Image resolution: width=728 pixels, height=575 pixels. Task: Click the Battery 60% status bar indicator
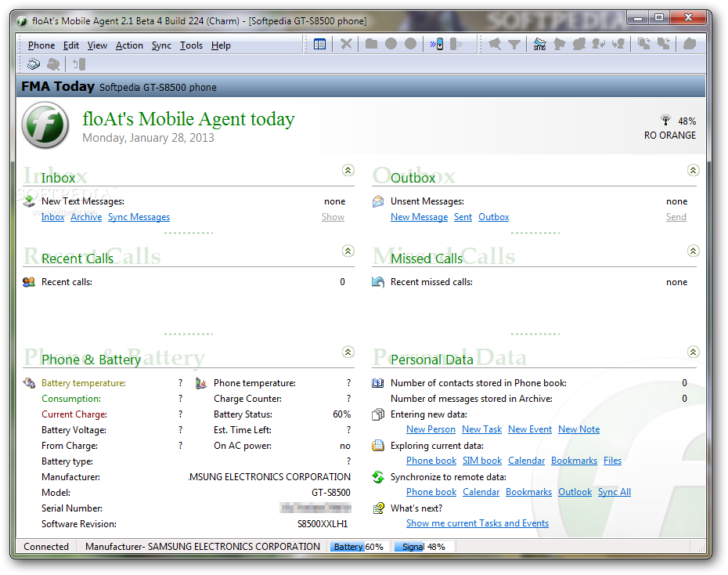click(359, 547)
